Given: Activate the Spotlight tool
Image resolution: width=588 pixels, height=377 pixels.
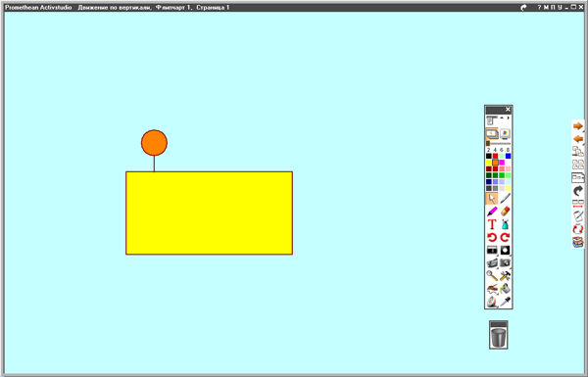Looking at the screenshot, I should pyautogui.click(x=505, y=250).
